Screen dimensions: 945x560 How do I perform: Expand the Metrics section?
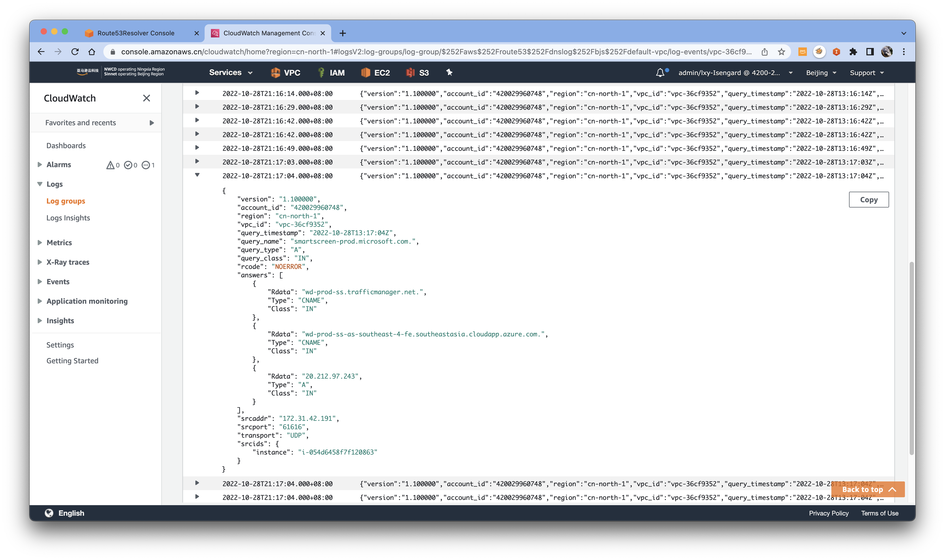tap(40, 243)
